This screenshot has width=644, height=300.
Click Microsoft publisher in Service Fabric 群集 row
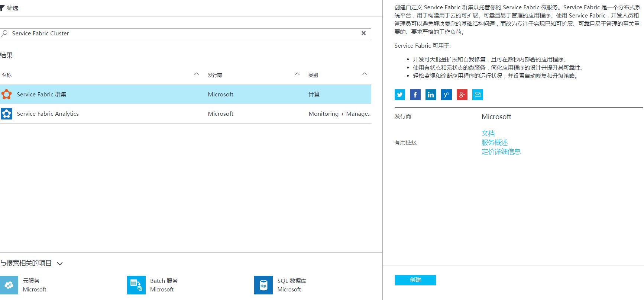point(221,95)
